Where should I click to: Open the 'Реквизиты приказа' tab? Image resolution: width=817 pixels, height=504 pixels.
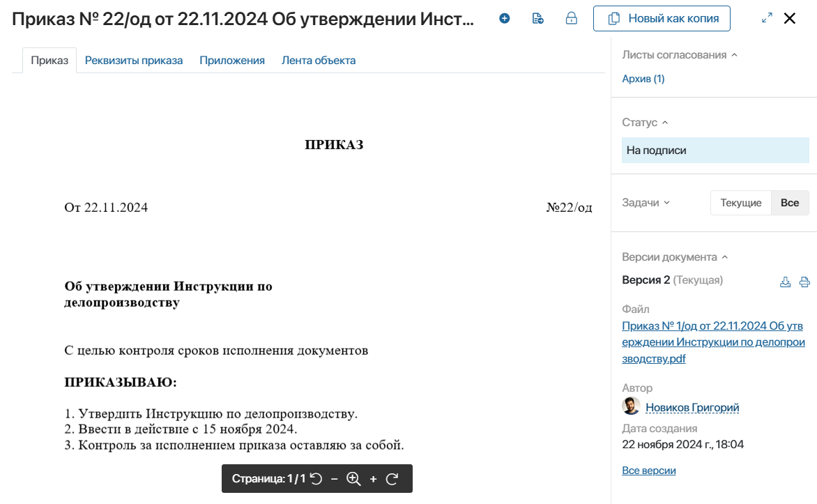tap(134, 61)
